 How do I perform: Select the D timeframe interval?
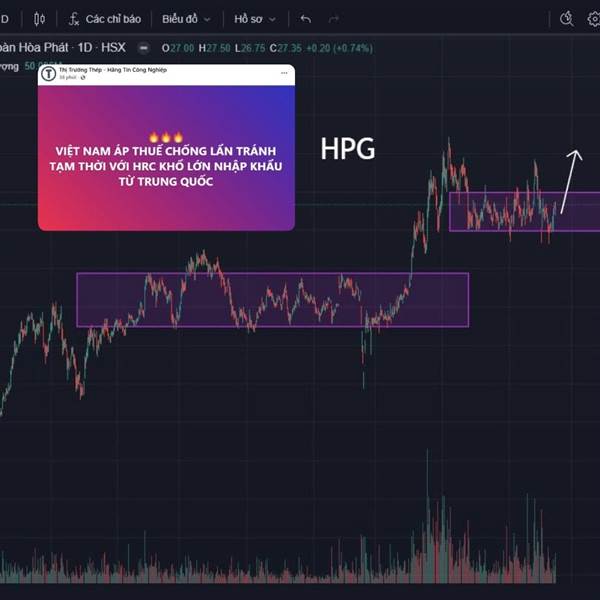[5, 19]
